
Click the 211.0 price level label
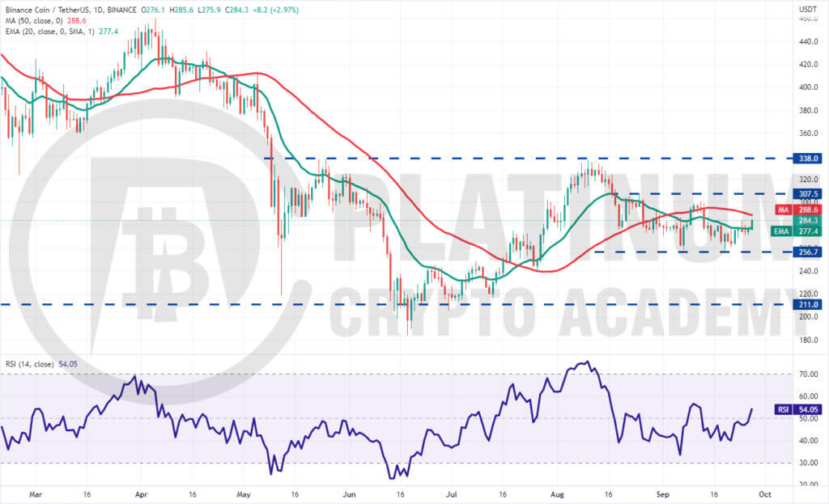tap(808, 304)
